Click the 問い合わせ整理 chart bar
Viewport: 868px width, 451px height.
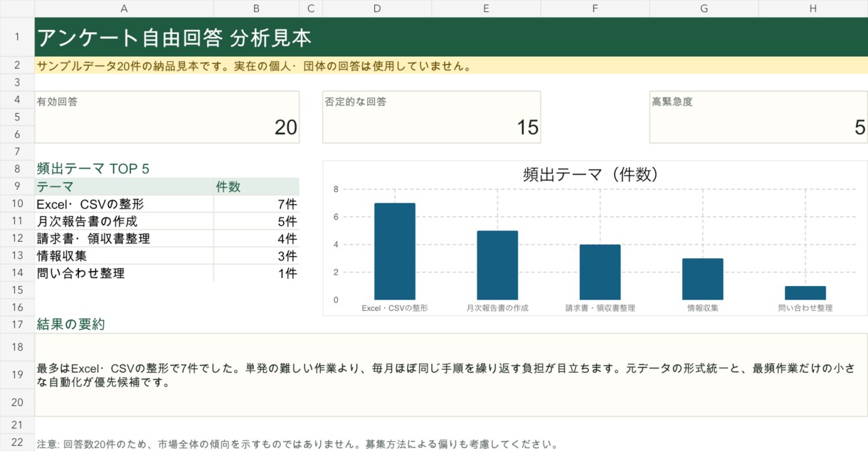click(x=805, y=293)
